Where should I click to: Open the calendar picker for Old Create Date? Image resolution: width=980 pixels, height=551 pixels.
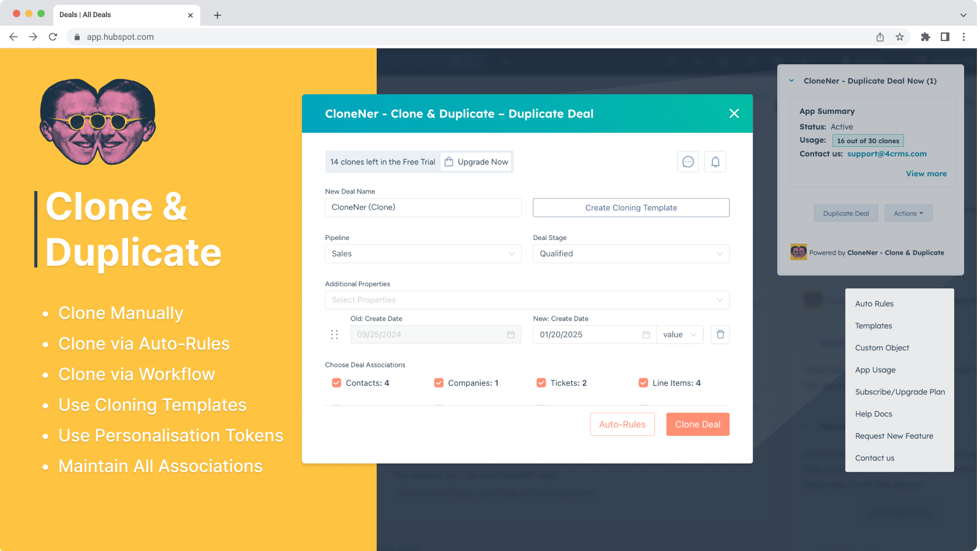pos(511,334)
